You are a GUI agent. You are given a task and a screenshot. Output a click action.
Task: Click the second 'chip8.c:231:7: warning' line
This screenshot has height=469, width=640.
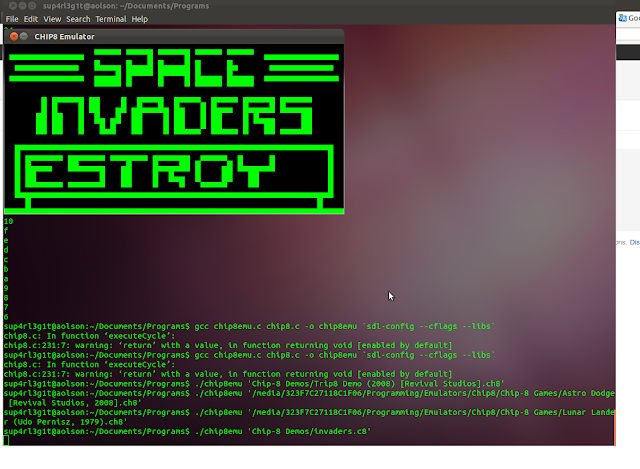228,374
